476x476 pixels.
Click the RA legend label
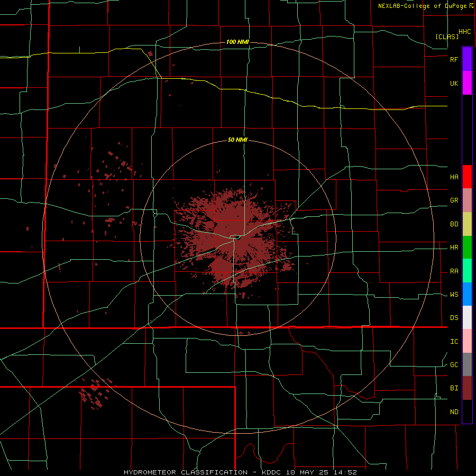[454, 271]
